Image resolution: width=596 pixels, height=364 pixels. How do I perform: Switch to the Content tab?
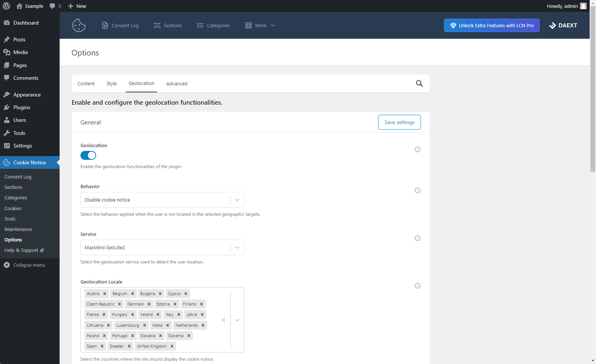(x=86, y=83)
